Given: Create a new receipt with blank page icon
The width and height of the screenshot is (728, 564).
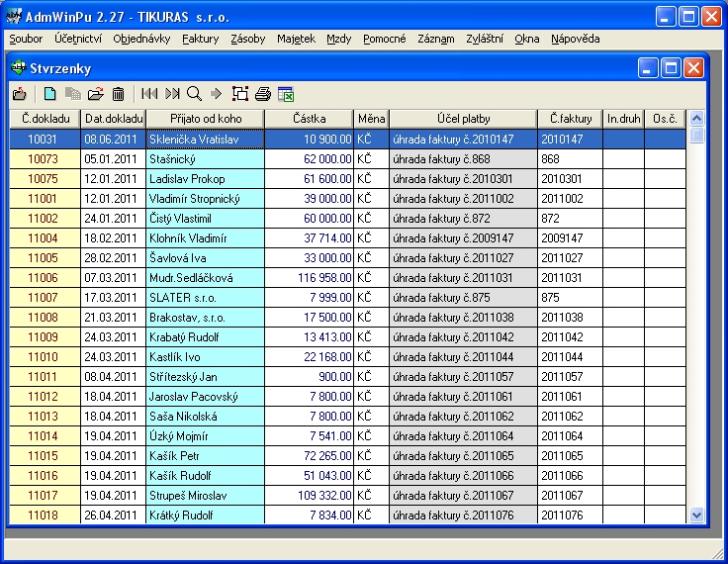Looking at the screenshot, I should [49, 94].
